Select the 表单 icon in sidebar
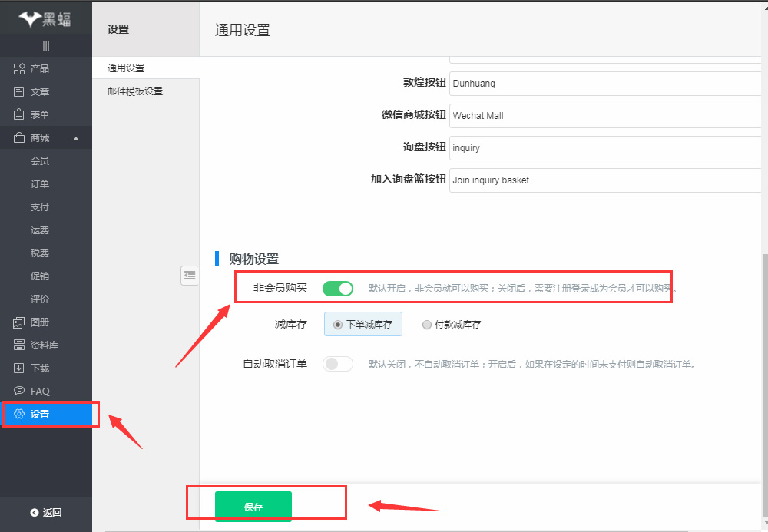The height and width of the screenshot is (532, 768). 19,115
